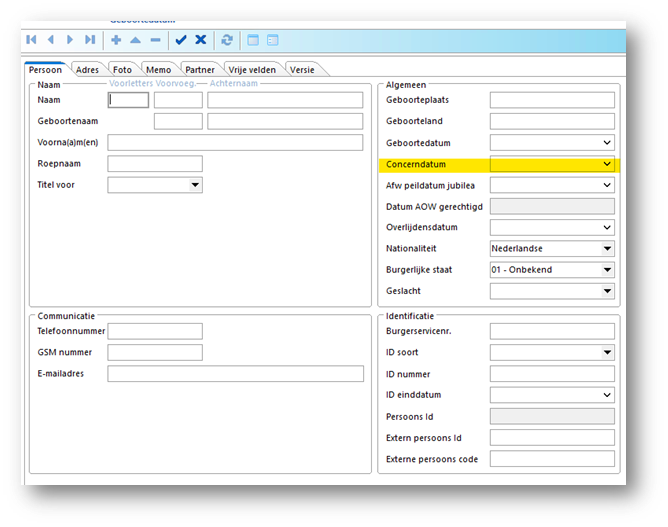Click the Datum AOW gerechtigd field
Screen dimensions: 668x527
pyautogui.click(x=552, y=206)
